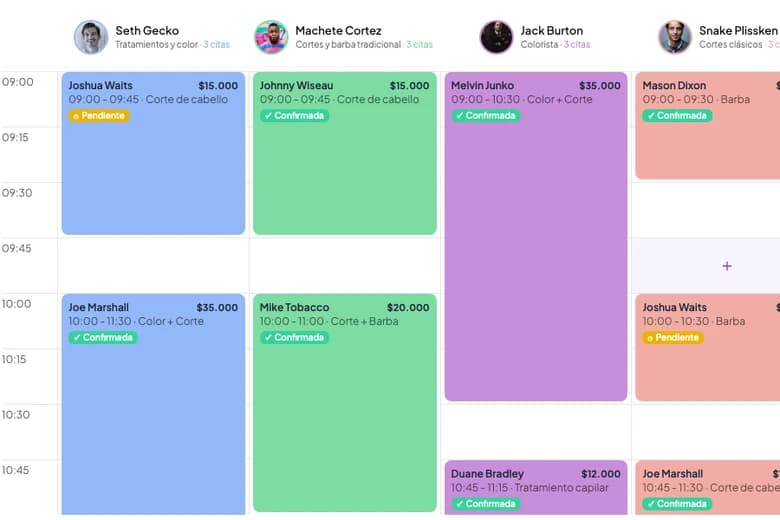Open Duane Bradley Tratamiento capilar appointment
This screenshot has height=520, width=780.
click(x=536, y=487)
